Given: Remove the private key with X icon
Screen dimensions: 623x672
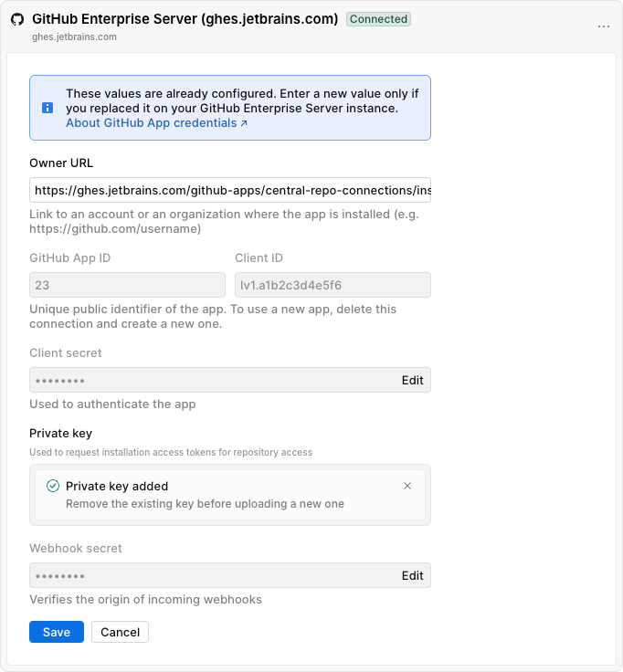Looking at the screenshot, I should (407, 486).
